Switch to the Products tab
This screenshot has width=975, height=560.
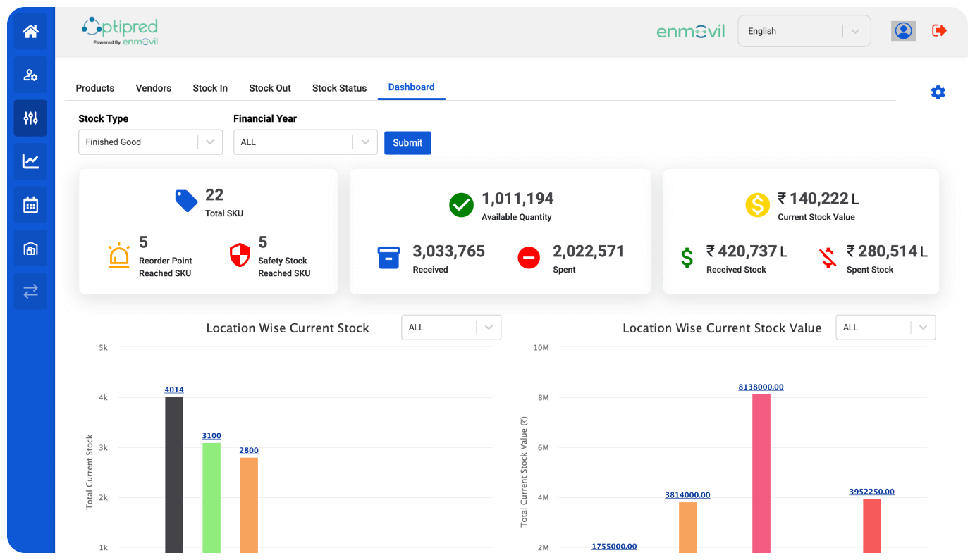95,88
